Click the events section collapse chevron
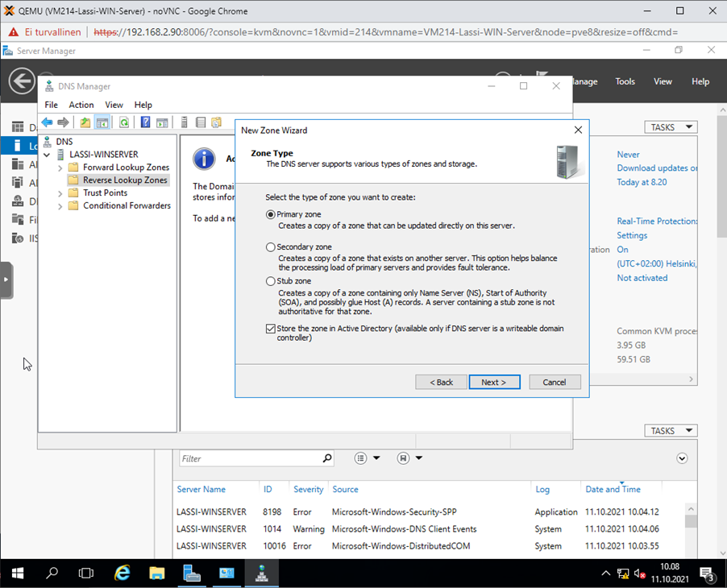This screenshot has height=588, width=727. pos(682,458)
